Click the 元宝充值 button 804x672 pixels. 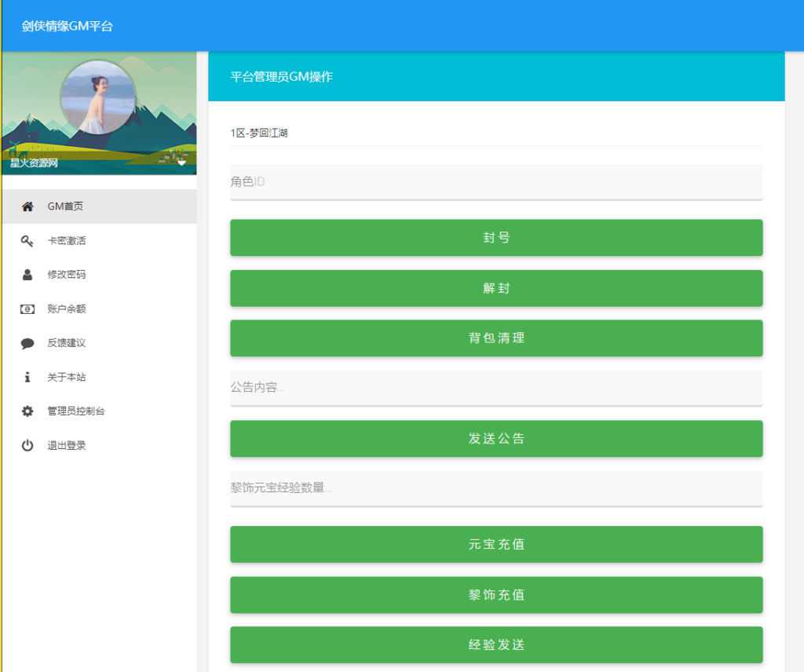point(495,544)
